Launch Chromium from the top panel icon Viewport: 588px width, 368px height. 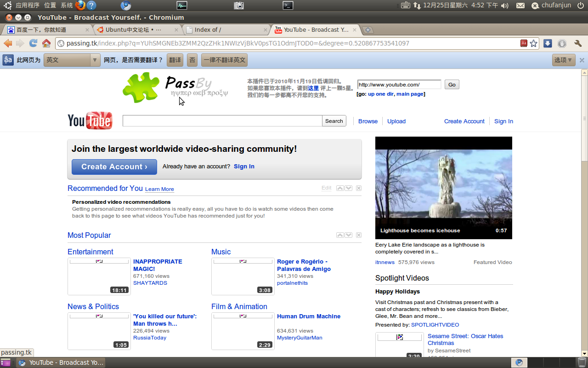pyautogui.click(x=125, y=5)
